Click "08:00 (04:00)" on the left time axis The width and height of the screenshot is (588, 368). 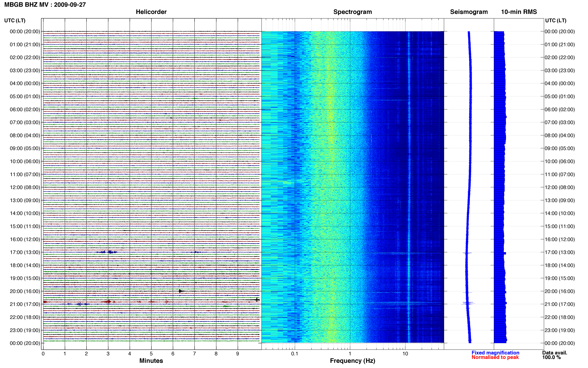pyautogui.click(x=25, y=135)
